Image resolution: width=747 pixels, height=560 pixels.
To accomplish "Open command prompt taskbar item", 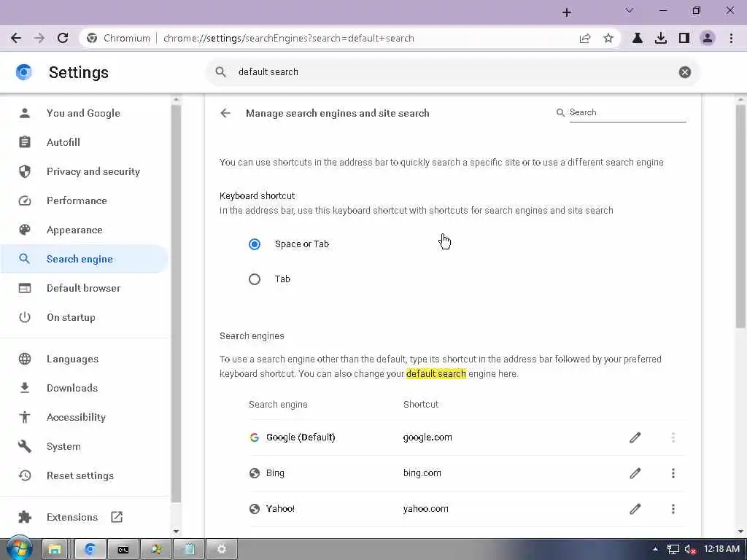I will click(123, 549).
